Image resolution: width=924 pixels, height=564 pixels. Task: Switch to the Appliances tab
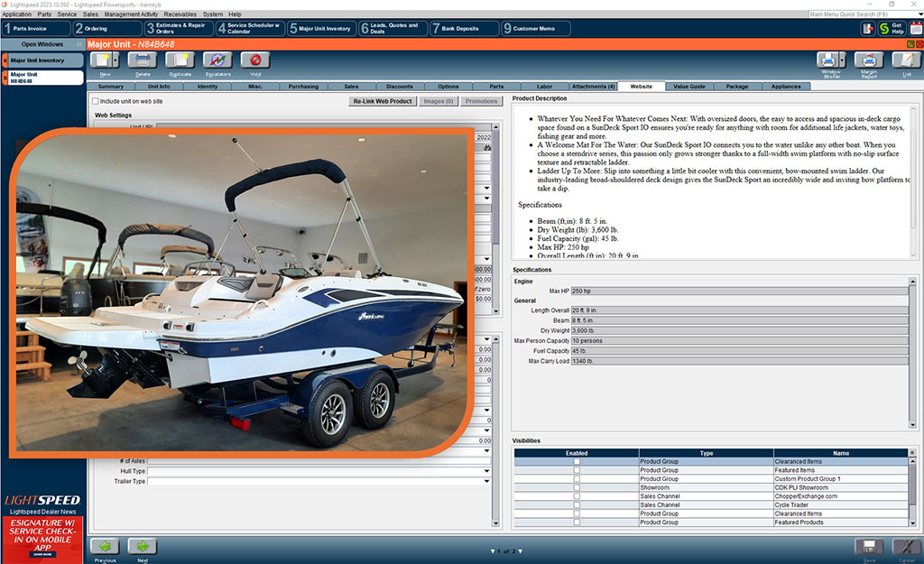786,87
